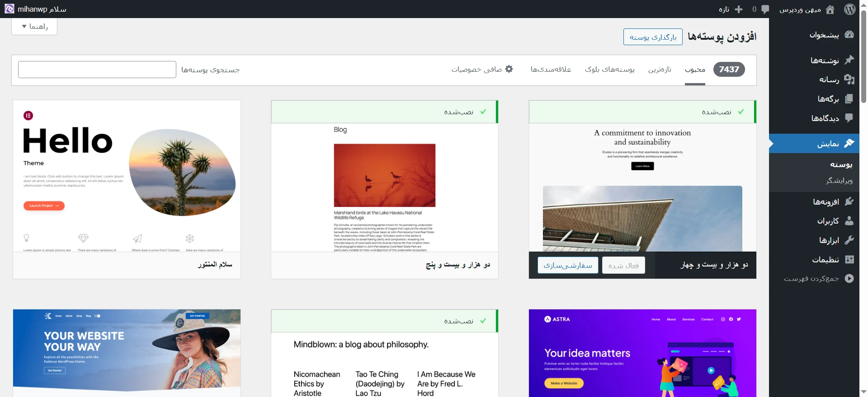Open the تنظیمات menu item
The height and width of the screenshot is (397, 868).
(814, 259)
